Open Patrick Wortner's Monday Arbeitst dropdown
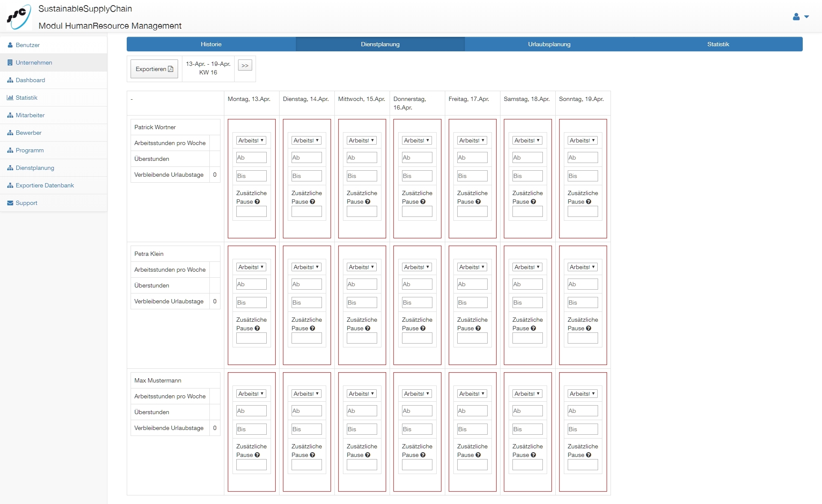Image resolution: width=822 pixels, height=504 pixels. coord(251,140)
